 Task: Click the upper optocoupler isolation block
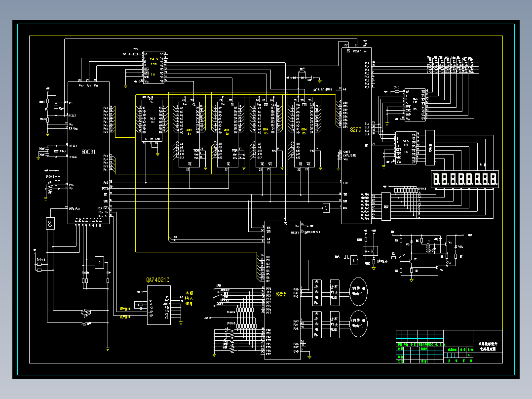(x=316, y=292)
